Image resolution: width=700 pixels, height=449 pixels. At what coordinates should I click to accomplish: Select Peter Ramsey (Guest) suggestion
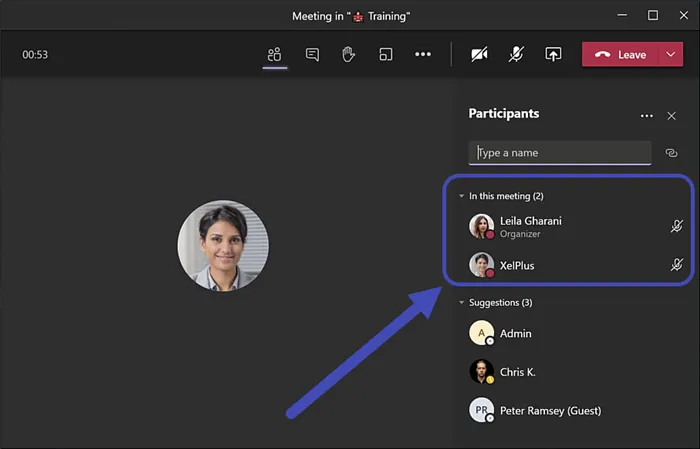[549, 410]
